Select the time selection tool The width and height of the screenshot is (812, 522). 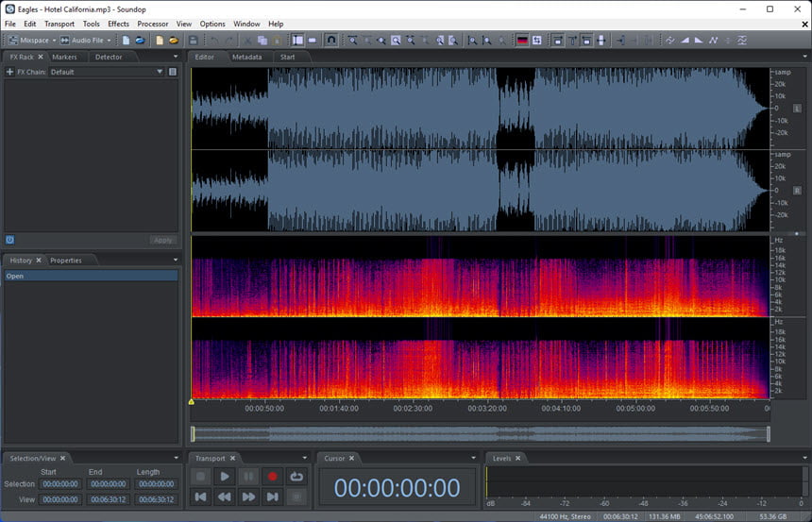pyautogui.click(x=297, y=40)
